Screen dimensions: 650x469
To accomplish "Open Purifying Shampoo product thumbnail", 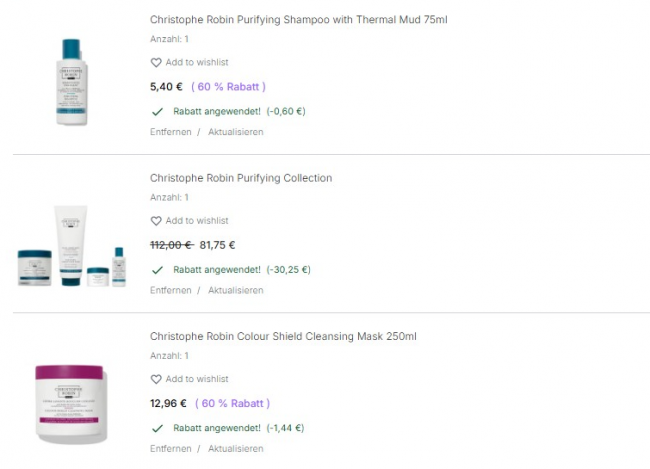I will [72, 81].
